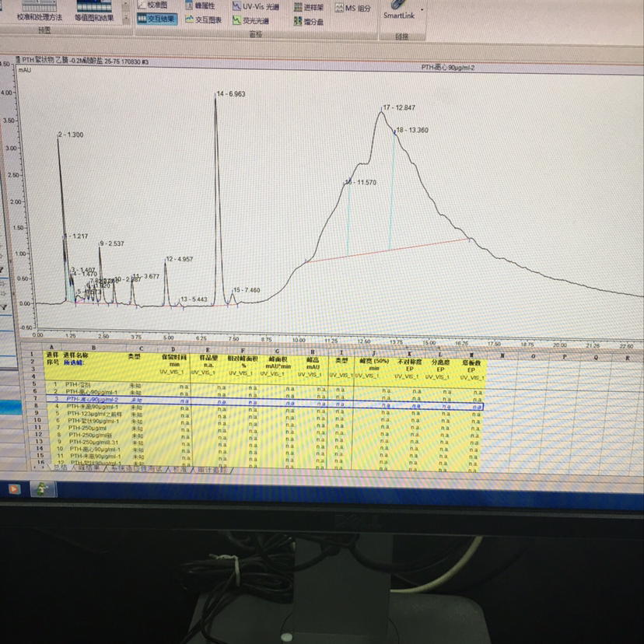Switch to the 审计追踪 sheet tab
Image resolution: width=644 pixels, height=644 pixels.
(212, 470)
